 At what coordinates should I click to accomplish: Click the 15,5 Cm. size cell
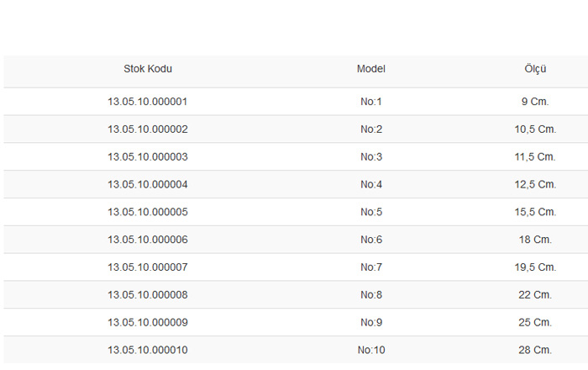(535, 212)
